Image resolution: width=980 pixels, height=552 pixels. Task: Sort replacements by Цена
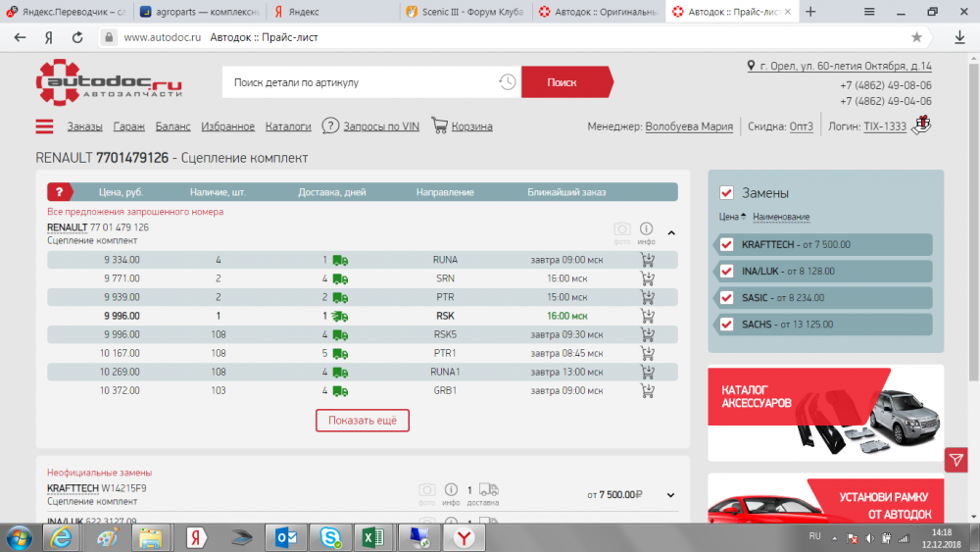tap(732, 217)
